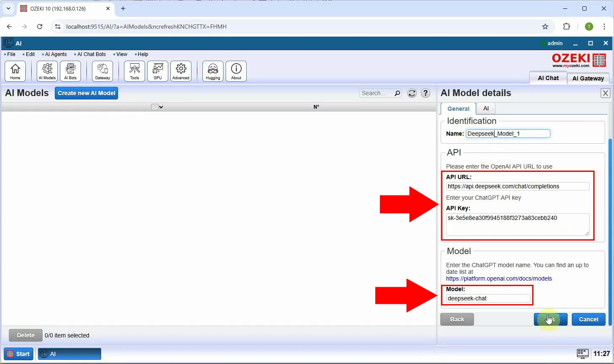This screenshot has height=364, width=614.
Task: Click the Cancel button
Action: 589,319
